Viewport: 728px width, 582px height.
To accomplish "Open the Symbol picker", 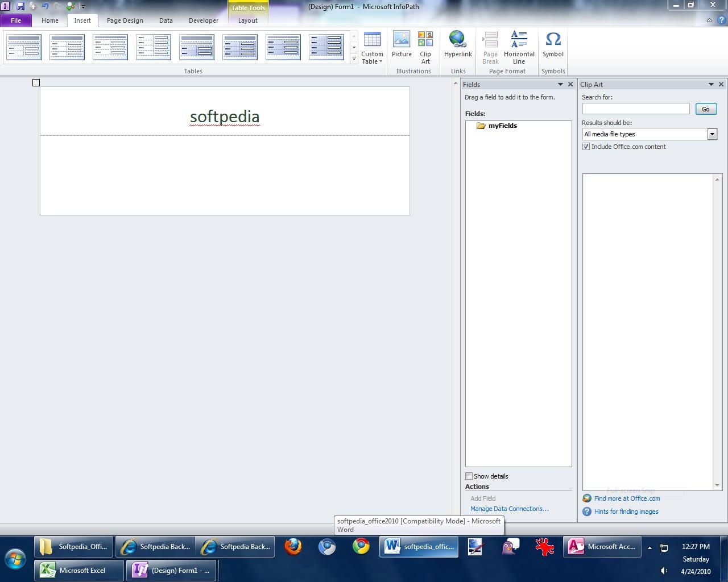I will coord(553,44).
